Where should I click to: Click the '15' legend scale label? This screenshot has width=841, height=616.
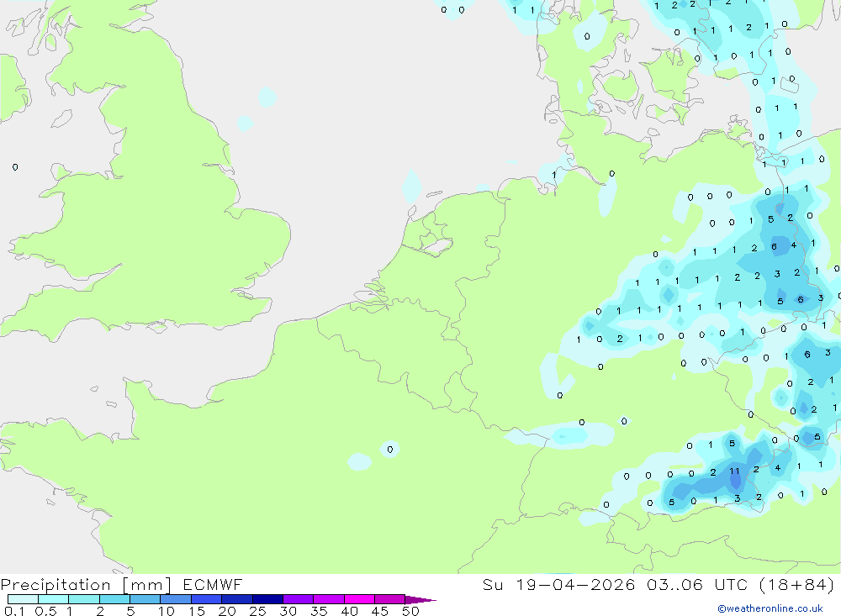[x=197, y=611]
